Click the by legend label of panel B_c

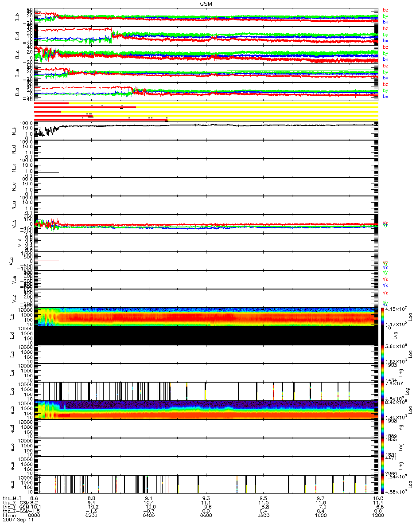point(385,53)
